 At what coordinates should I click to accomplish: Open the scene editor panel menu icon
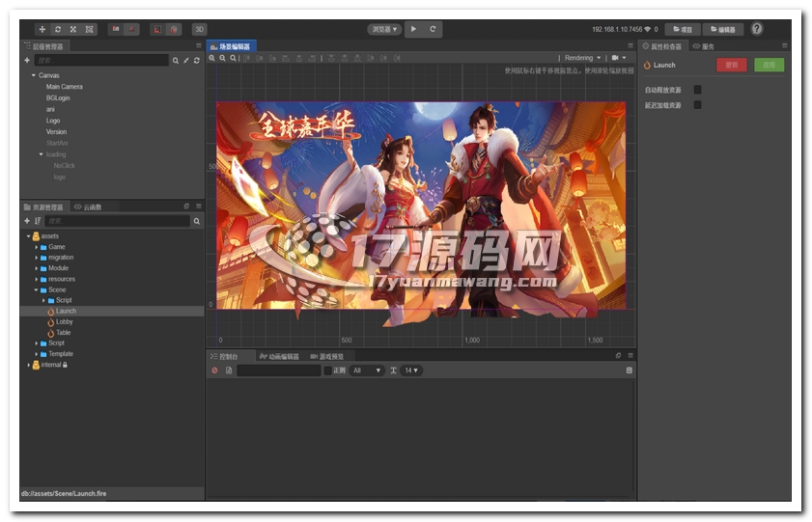630,46
